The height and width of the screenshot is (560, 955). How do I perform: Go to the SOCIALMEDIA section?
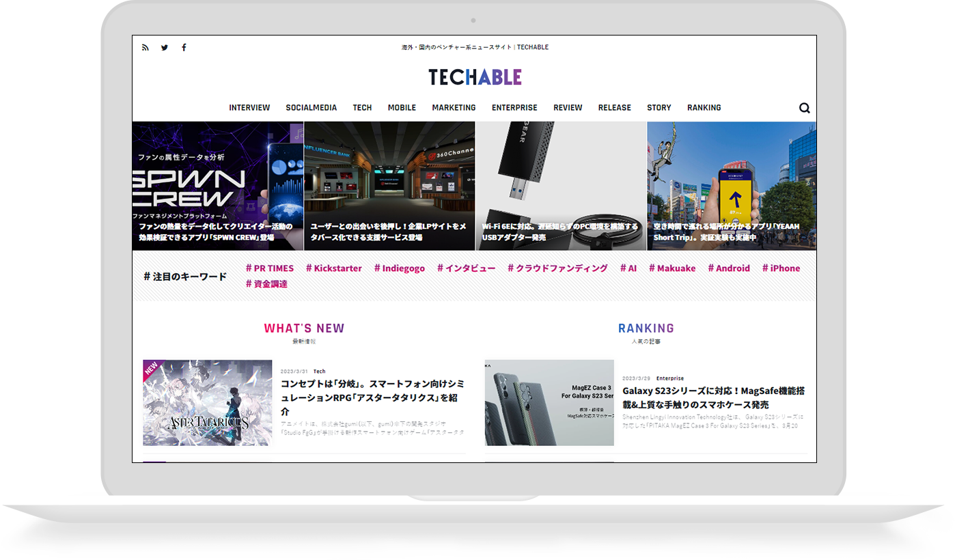[312, 108]
